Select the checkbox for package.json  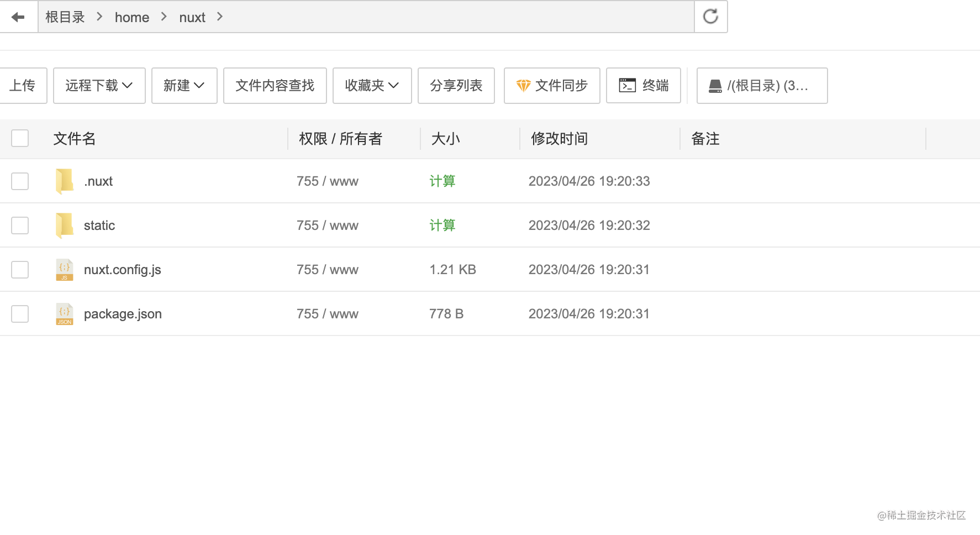click(x=20, y=314)
